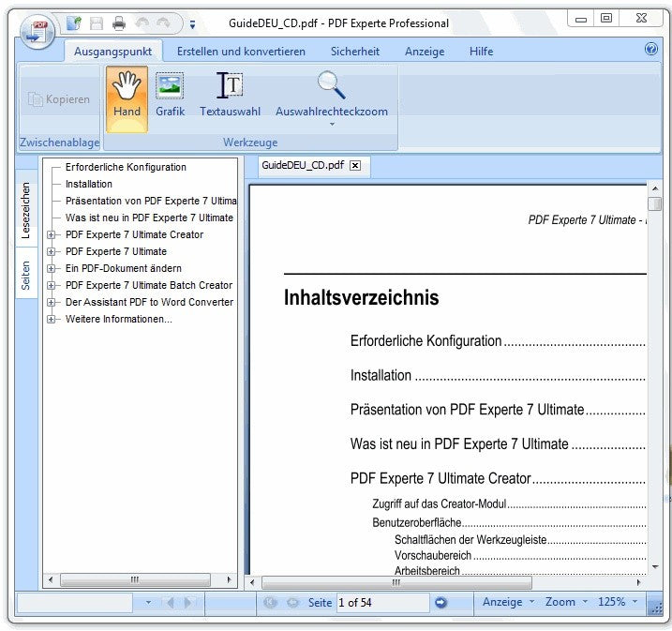Expand PDF Experte 7 Ultimate Batch Creator
The height and width of the screenshot is (631, 672).
tap(51, 285)
